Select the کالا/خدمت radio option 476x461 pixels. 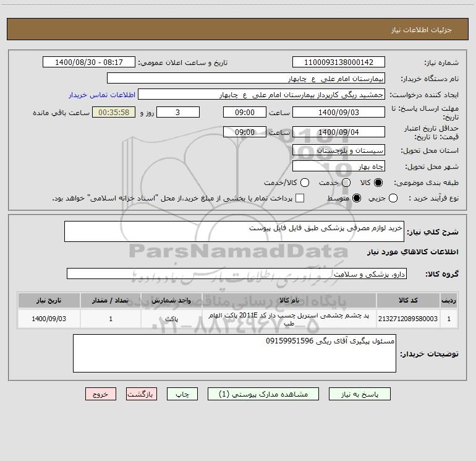tap(305, 183)
